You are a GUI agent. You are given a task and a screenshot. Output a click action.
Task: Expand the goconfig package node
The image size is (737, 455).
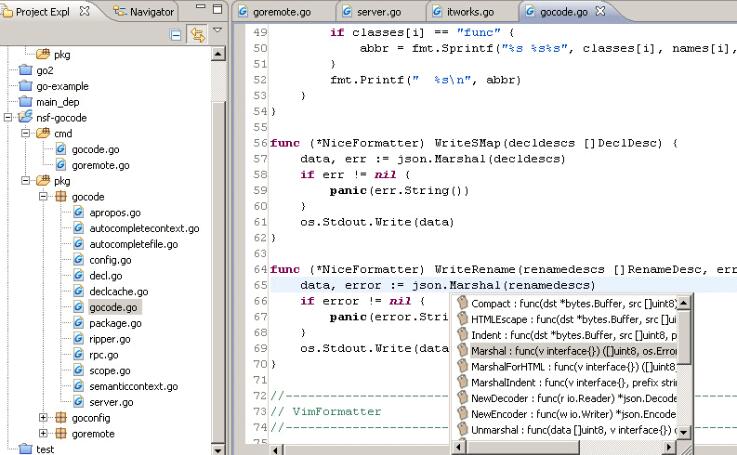point(43,417)
